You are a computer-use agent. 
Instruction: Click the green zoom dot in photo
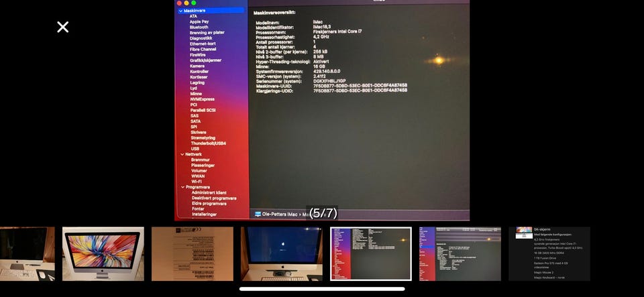point(193,3)
